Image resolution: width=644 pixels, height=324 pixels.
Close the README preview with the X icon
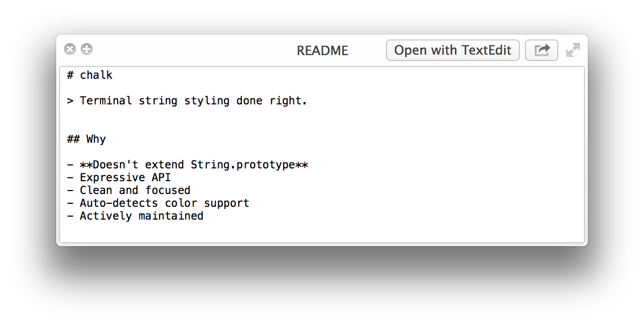pyautogui.click(x=70, y=49)
